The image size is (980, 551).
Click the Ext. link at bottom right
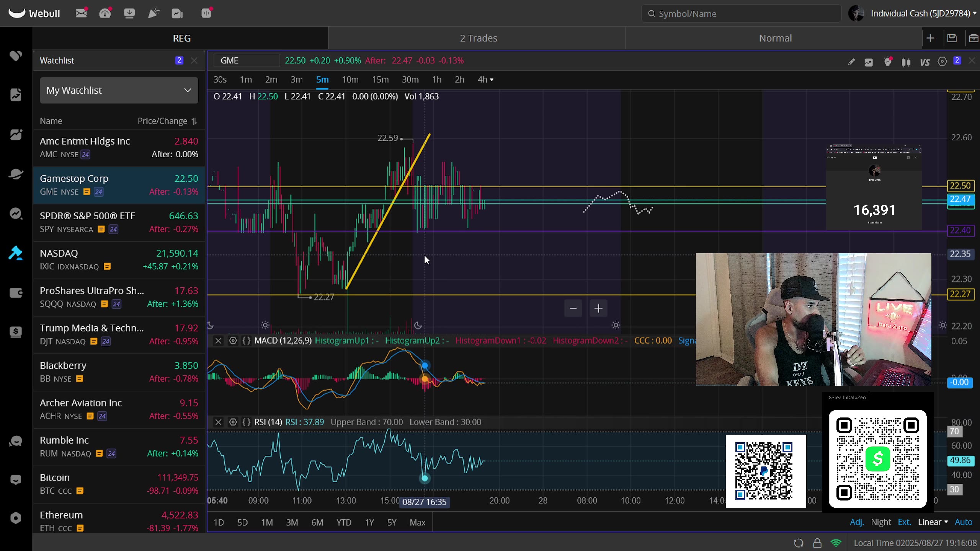pyautogui.click(x=904, y=522)
